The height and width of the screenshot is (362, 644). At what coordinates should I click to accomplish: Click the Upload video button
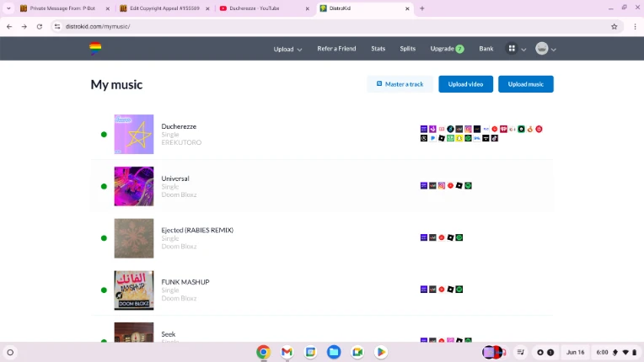[x=466, y=84]
